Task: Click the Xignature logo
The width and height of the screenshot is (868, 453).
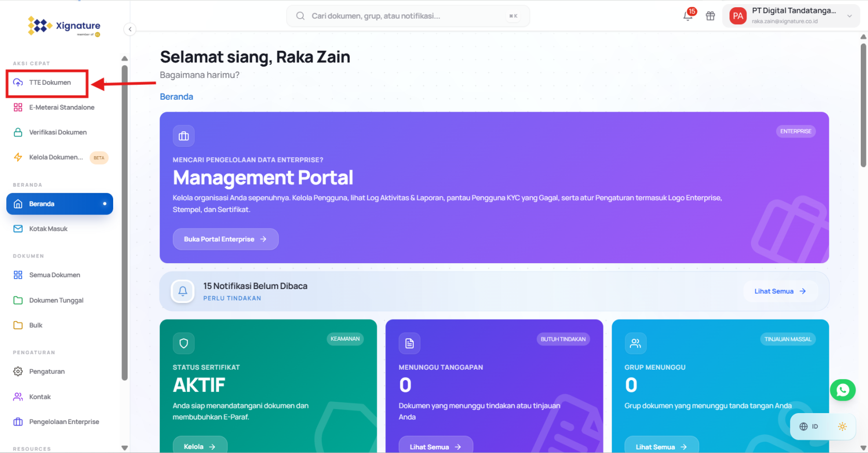Action: coord(64,26)
